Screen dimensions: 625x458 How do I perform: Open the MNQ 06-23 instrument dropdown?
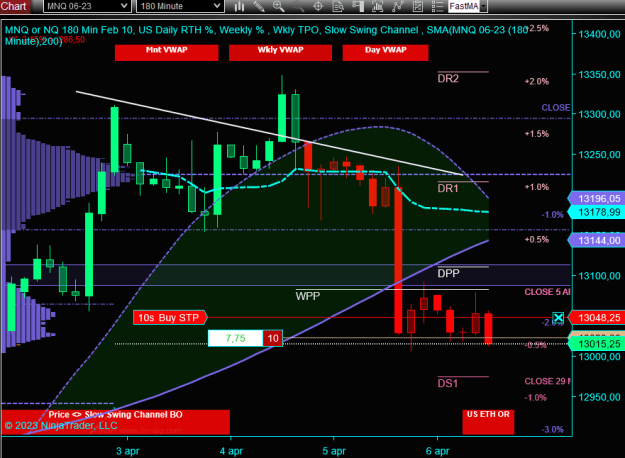(x=87, y=6)
